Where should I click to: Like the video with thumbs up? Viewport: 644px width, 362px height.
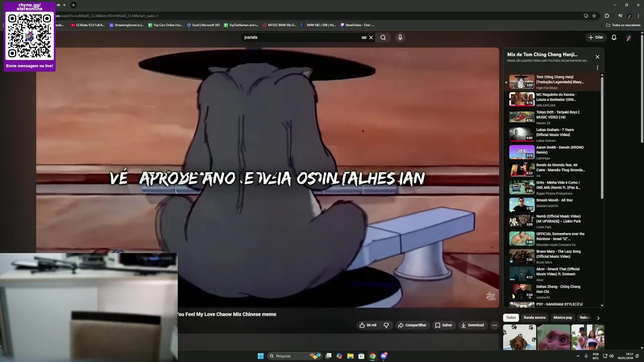coord(367,325)
